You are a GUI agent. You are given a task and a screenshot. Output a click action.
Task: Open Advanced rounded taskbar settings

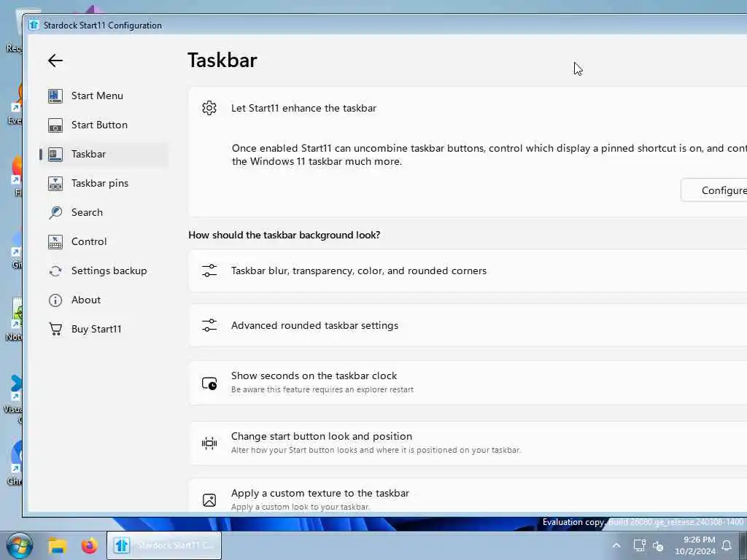click(468, 325)
